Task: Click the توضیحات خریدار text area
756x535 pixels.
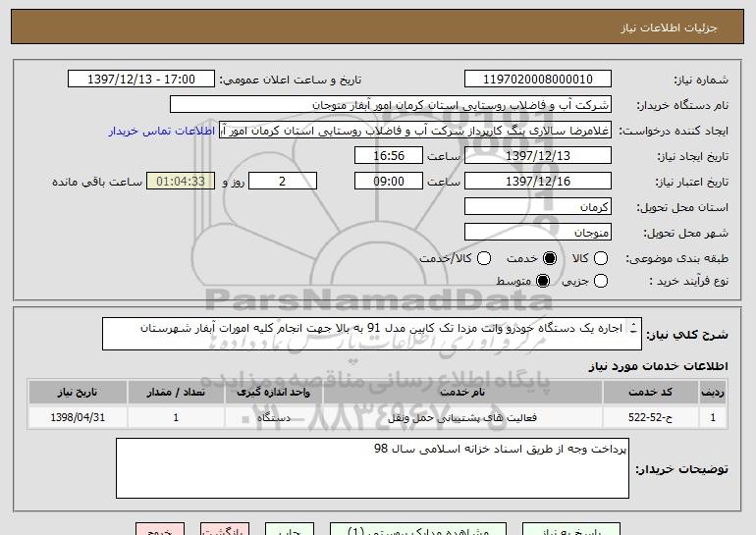Action: (x=372, y=468)
